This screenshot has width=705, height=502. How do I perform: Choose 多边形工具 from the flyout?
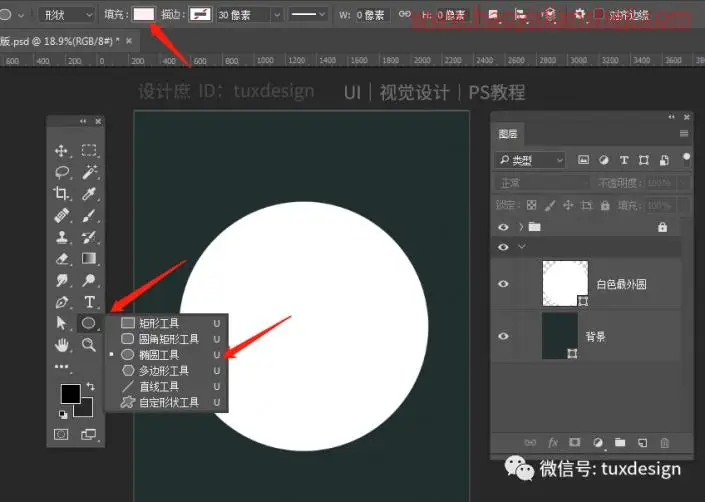(x=166, y=370)
